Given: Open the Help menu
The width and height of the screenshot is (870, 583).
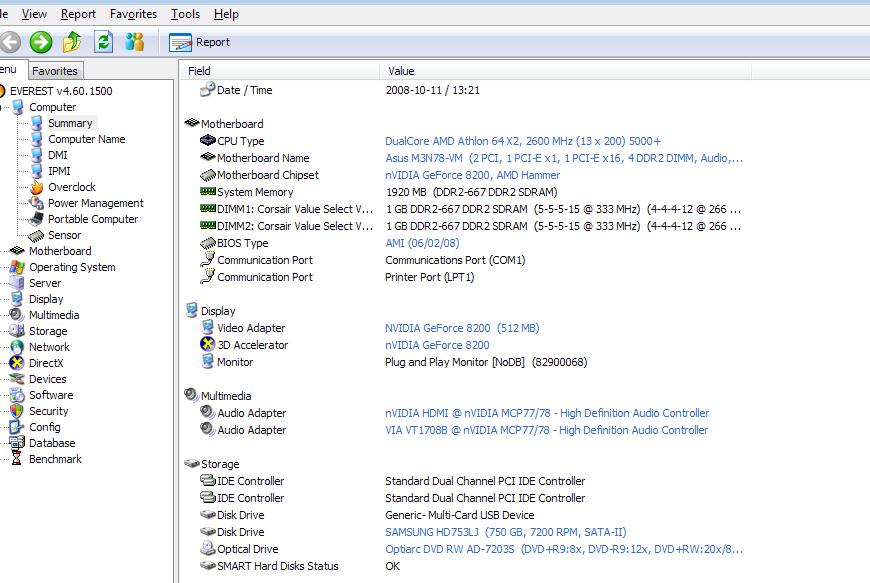Looking at the screenshot, I should coord(226,14).
